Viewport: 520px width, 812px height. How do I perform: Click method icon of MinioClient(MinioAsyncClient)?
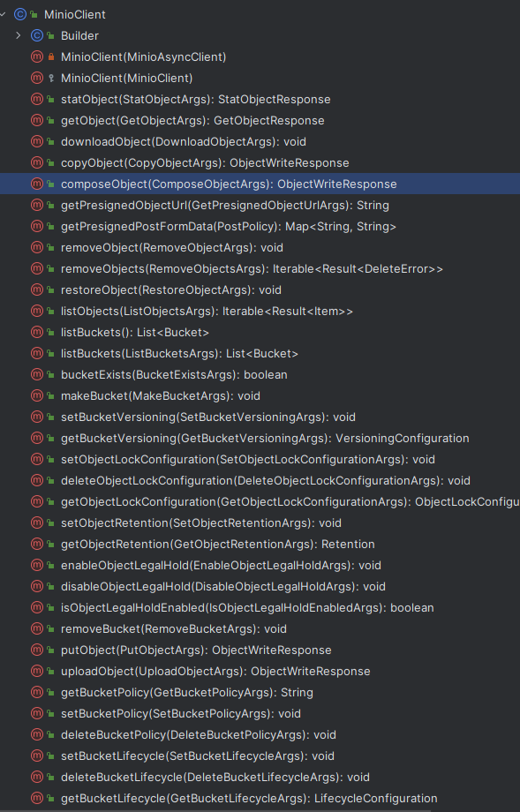[x=37, y=56]
